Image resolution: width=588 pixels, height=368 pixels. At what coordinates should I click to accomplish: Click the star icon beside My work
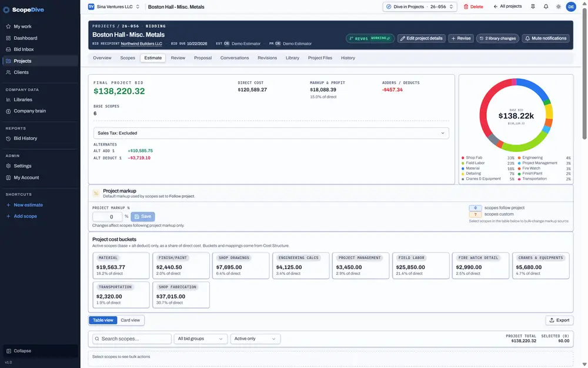(8, 26)
